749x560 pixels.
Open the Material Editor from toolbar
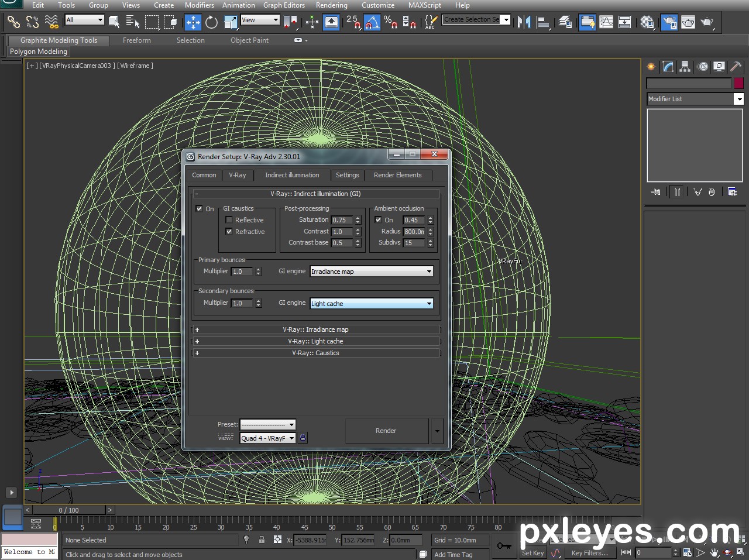pyautogui.click(x=647, y=22)
